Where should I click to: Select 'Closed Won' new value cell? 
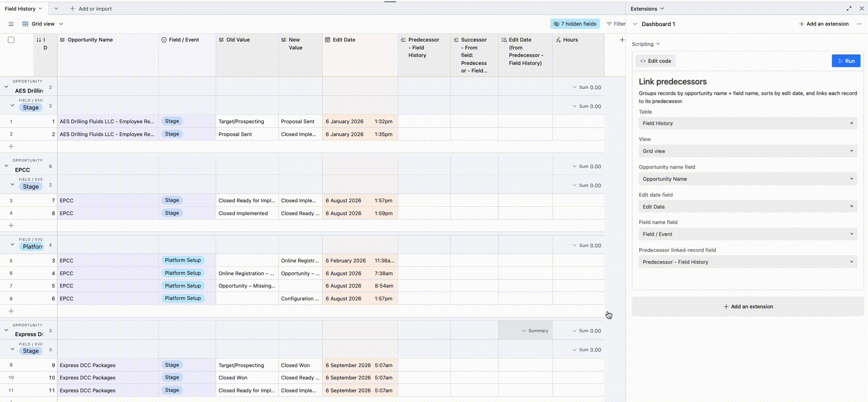pyautogui.click(x=300, y=365)
